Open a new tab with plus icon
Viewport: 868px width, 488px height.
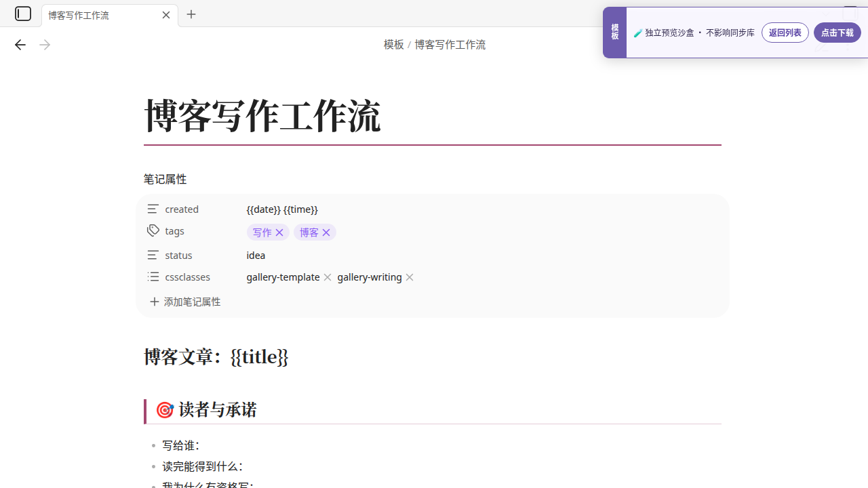pyautogui.click(x=191, y=14)
